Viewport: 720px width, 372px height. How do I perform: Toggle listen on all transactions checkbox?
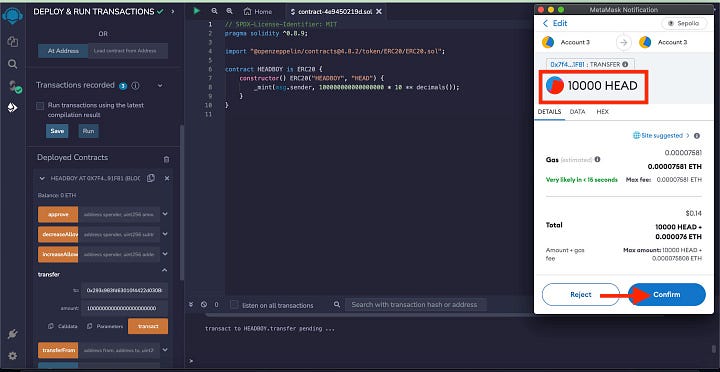[234, 305]
